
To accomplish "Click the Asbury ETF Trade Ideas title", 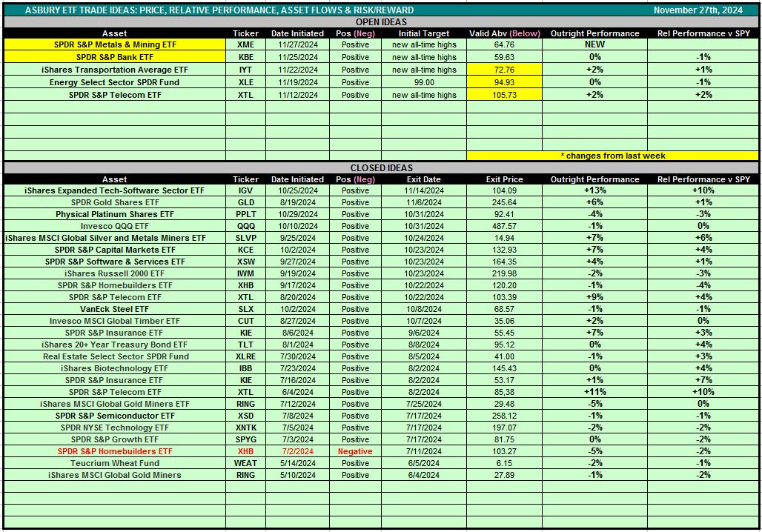I will coord(219,10).
